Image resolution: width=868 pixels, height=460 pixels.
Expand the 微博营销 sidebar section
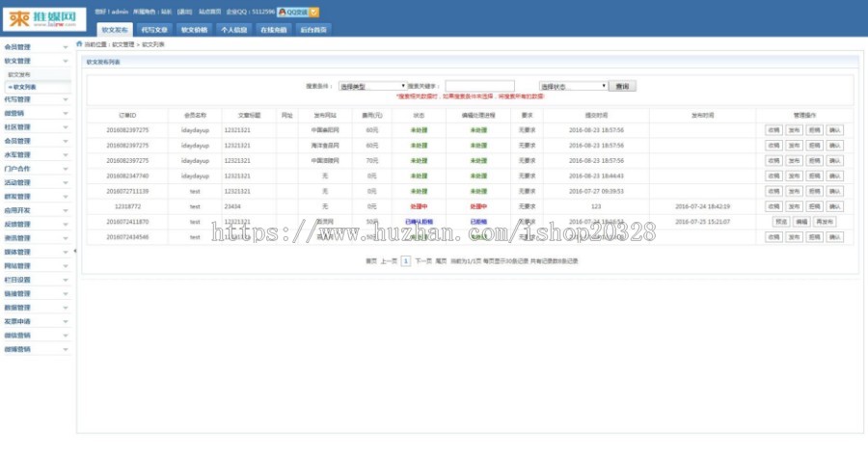coord(36,349)
